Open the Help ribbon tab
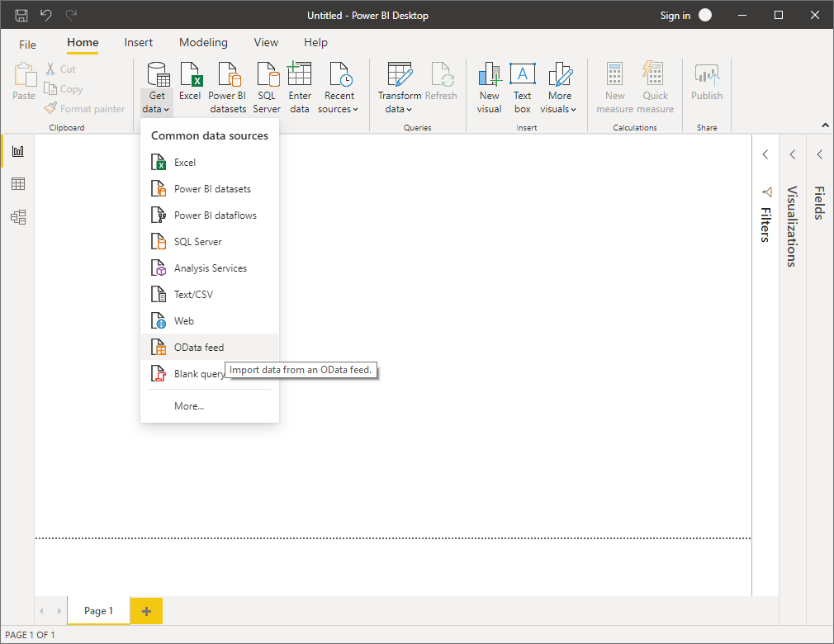The height and width of the screenshot is (644, 834). tap(315, 43)
